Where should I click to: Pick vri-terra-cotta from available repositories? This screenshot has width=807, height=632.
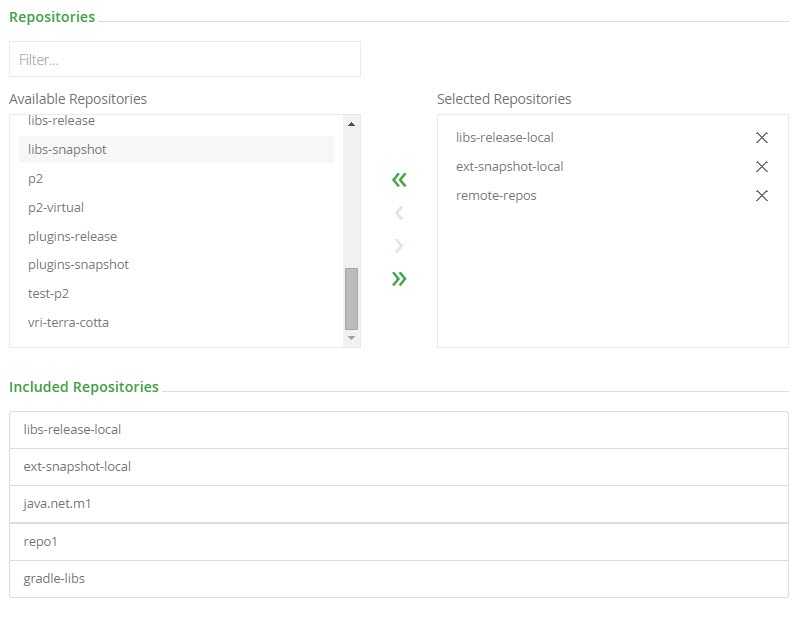[x=69, y=323]
